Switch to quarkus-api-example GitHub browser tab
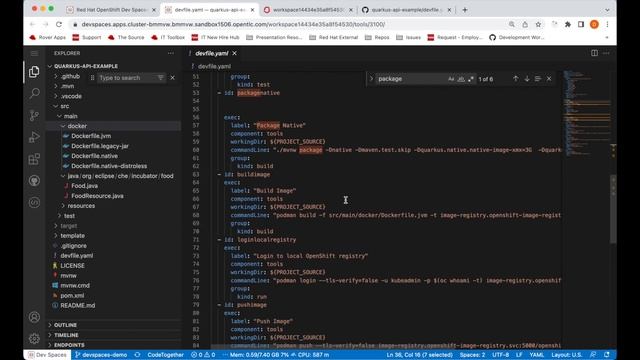This screenshot has height=360, width=640. tap(406, 10)
